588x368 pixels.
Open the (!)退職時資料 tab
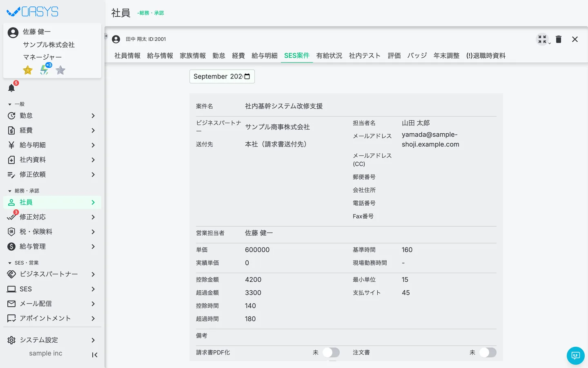[486, 56]
